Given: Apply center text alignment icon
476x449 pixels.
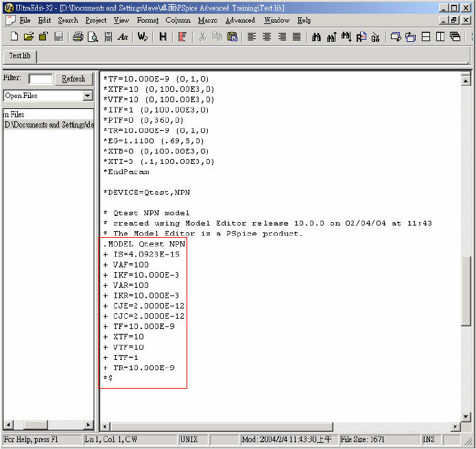Looking at the screenshot, I should (x=267, y=37).
